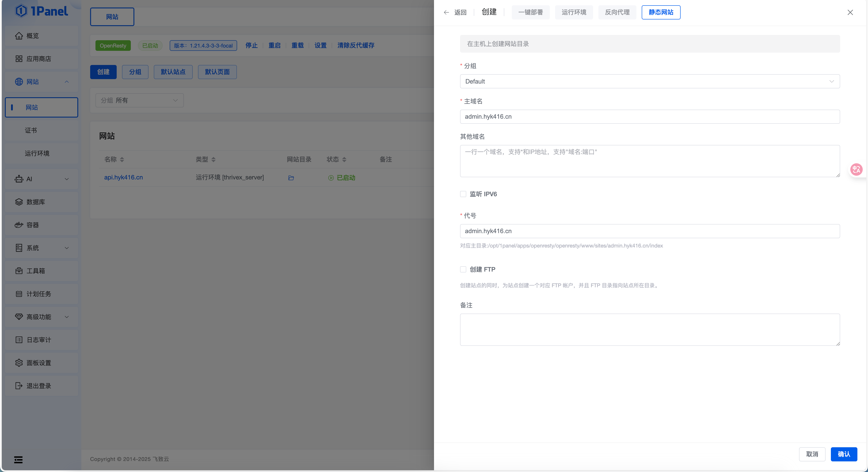Viewport: 868px width, 472px height.
Task: Open the 分组 Default dropdown
Action: point(650,82)
